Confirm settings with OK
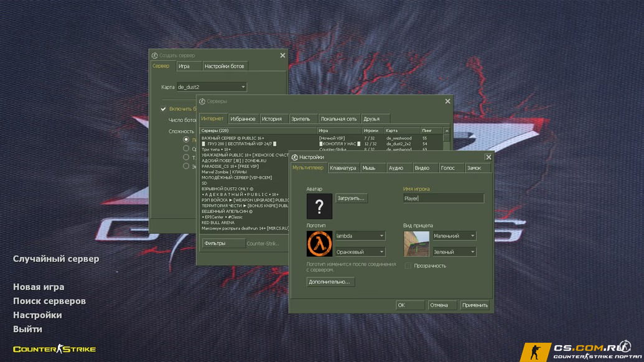The image size is (644, 362). point(410,305)
